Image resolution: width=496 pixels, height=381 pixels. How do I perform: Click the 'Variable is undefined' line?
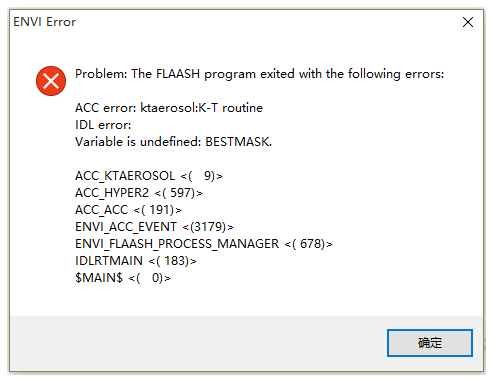pyautogui.click(x=173, y=142)
